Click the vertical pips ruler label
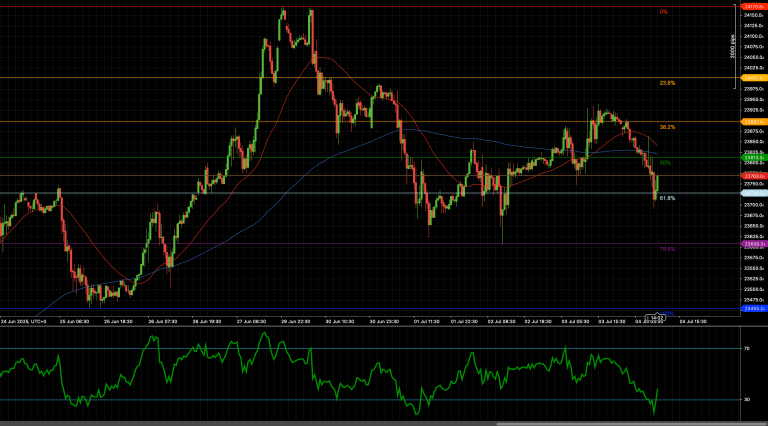Screen dimensions: 768x426 click(732, 47)
